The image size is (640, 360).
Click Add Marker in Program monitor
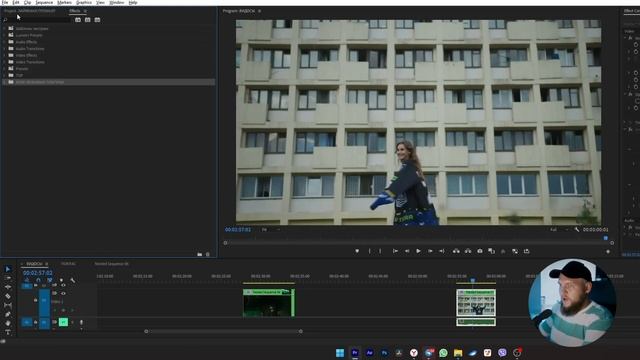357,251
